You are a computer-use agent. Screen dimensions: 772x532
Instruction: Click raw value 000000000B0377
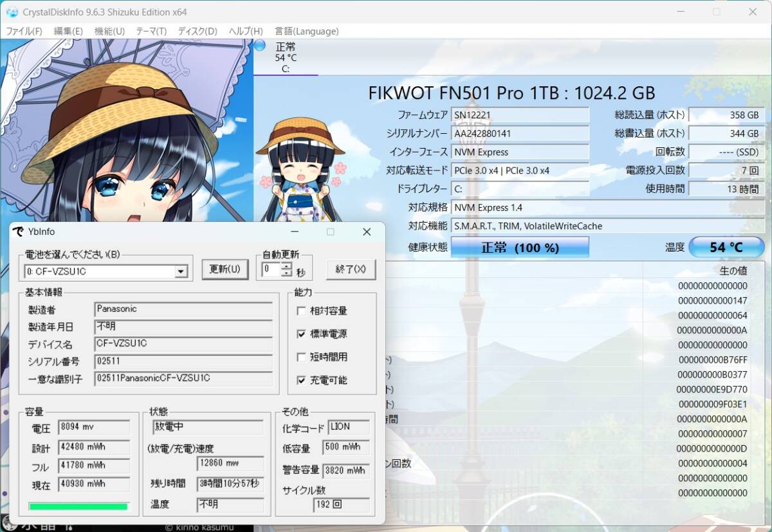tap(713, 374)
